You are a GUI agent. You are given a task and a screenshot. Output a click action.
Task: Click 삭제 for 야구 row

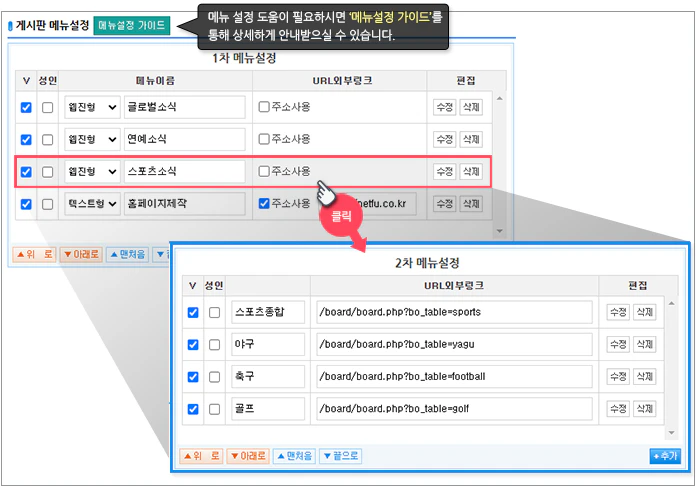pyautogui.click(x=645, y=344)
